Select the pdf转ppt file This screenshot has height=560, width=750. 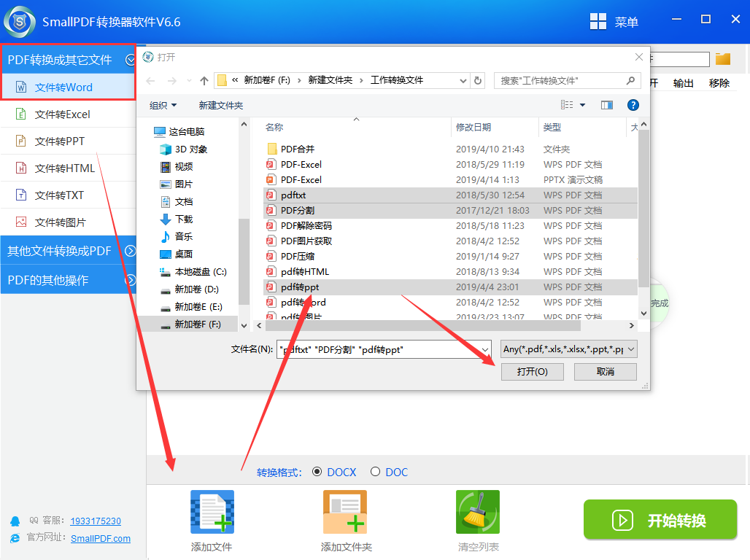point(449,287)
